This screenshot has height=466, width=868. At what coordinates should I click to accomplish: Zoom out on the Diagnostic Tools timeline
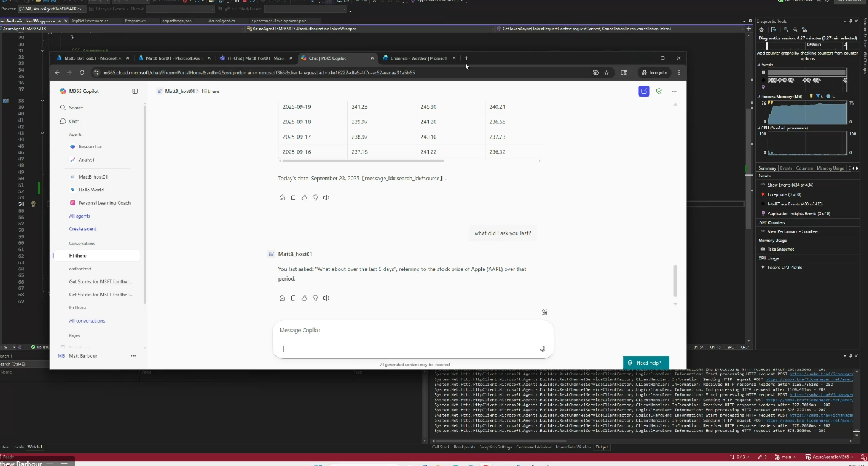tap(796, 29)
